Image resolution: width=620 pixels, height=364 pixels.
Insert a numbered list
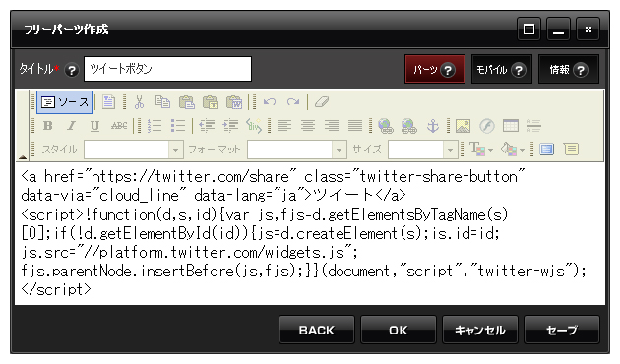pos(155,126)
